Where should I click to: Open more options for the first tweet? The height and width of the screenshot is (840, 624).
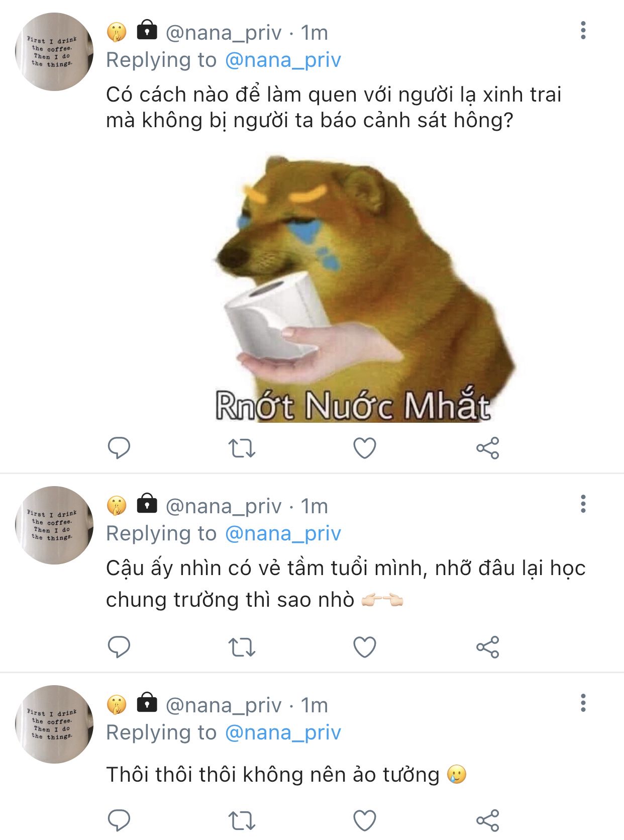click(583, 31)
